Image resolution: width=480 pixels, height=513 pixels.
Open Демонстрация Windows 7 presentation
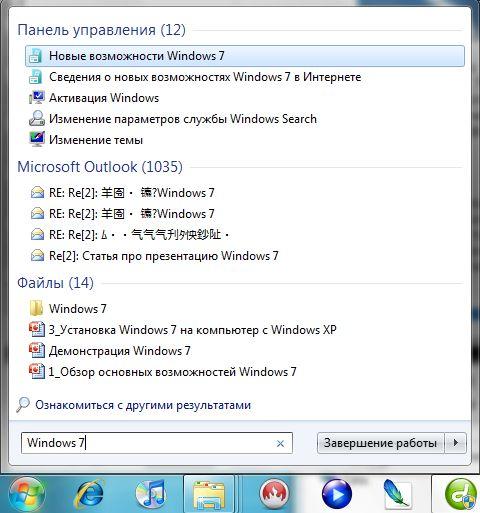120,351
